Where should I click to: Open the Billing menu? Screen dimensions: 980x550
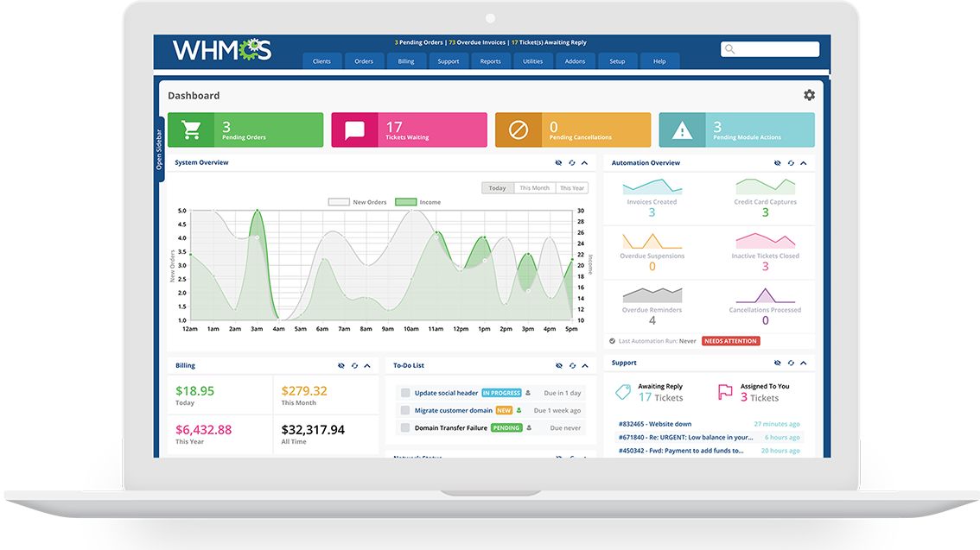click(406, 61)
